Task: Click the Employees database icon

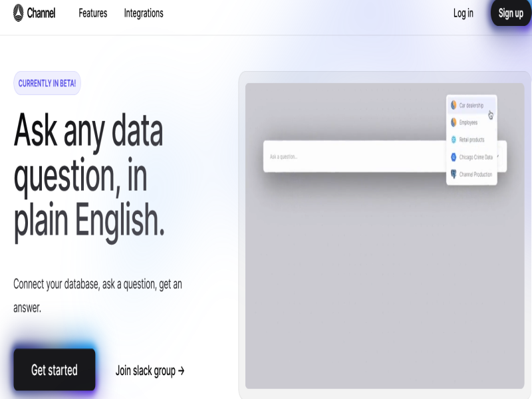Action: click(x=454, y=122)
